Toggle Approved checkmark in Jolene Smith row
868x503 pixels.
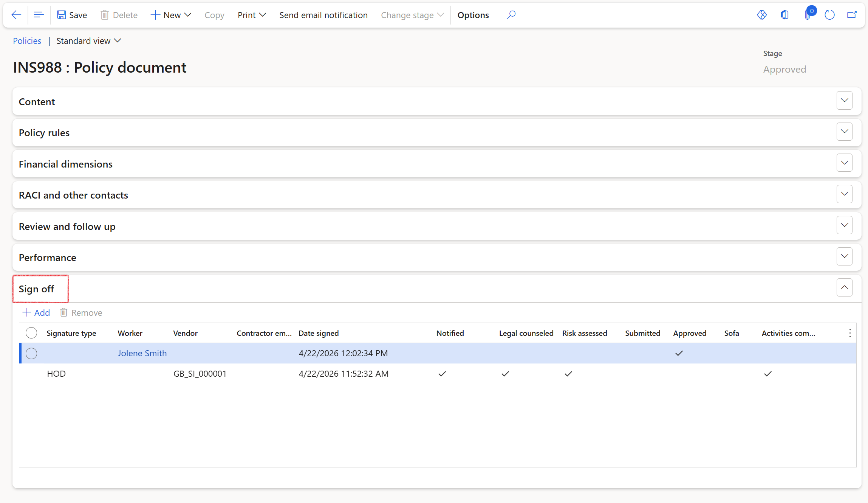679,353
